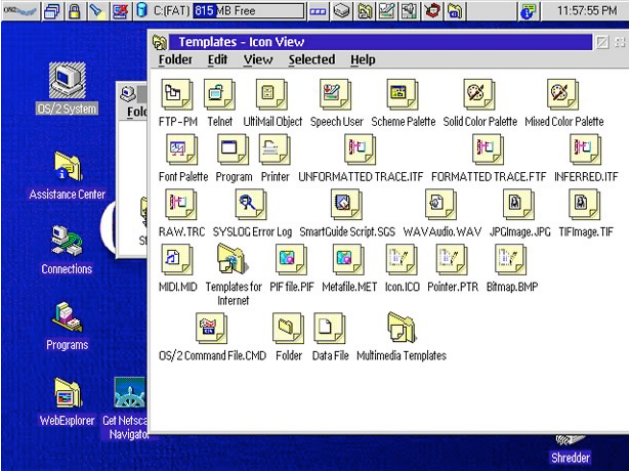Open the Edit menu
Image resolution: width=629 pixels, height=471 pixels.
(x=217, y=60)
